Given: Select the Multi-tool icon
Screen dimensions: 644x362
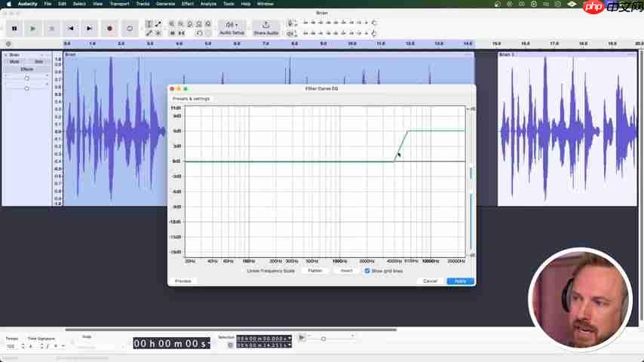Looking at the screenshot, I should tap(158, 33).
